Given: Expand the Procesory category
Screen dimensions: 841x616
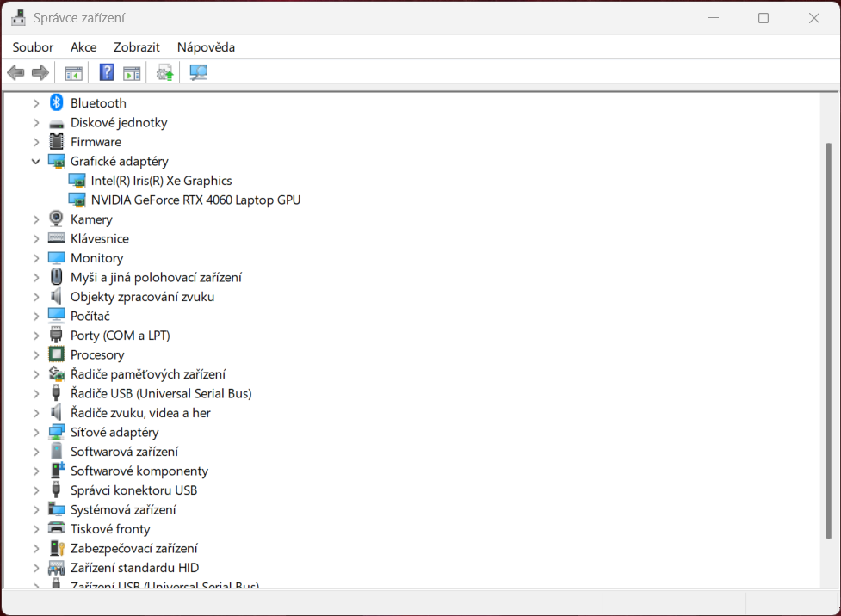Looking at the screenshot, I should [x=36, y=354].
